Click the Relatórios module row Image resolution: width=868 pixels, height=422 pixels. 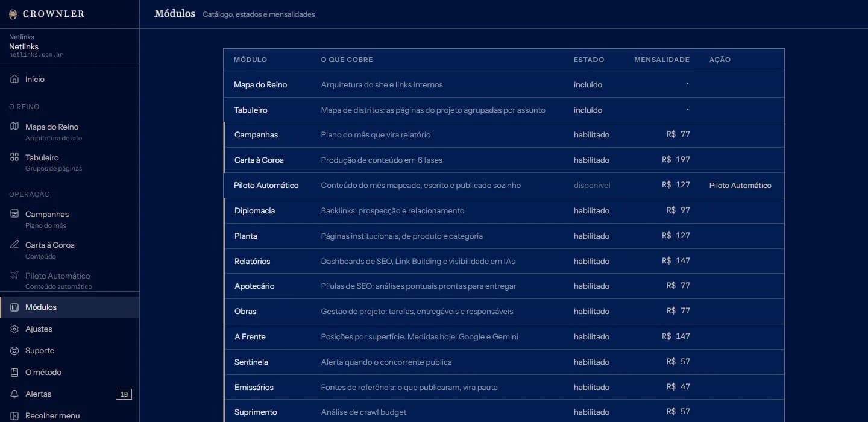tap(504, 261)
